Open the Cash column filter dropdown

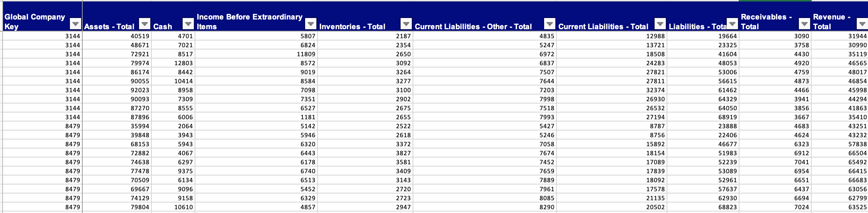[x=188, y=24]
